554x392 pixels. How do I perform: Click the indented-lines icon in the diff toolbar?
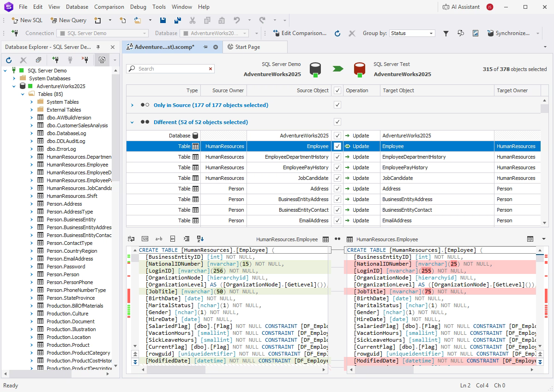[187, 239]
